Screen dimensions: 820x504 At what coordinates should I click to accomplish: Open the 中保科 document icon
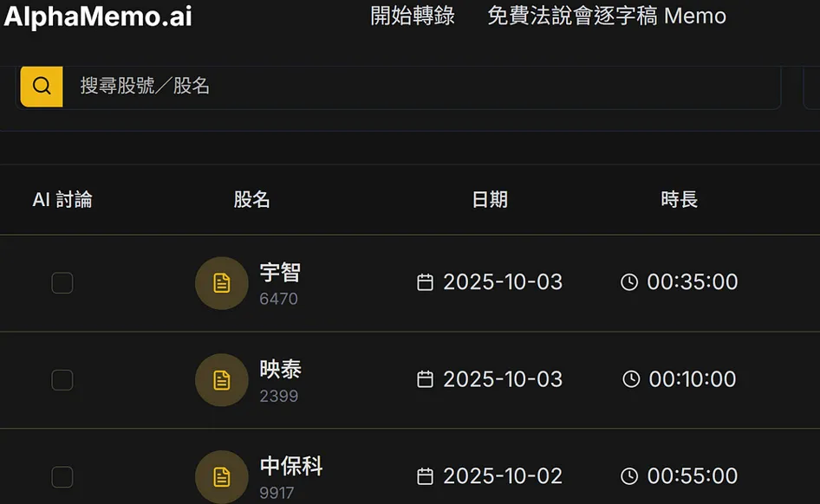(x=222, y=476)
